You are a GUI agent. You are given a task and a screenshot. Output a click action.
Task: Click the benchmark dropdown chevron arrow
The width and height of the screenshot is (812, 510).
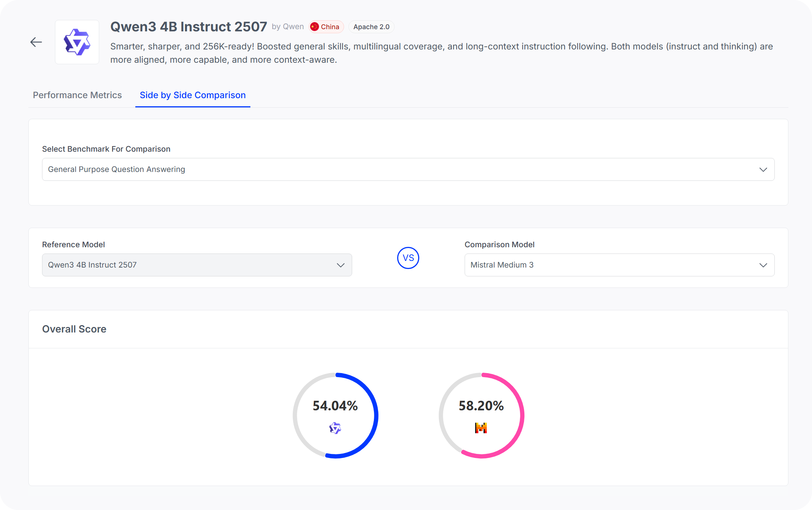[x=763, y=170]
